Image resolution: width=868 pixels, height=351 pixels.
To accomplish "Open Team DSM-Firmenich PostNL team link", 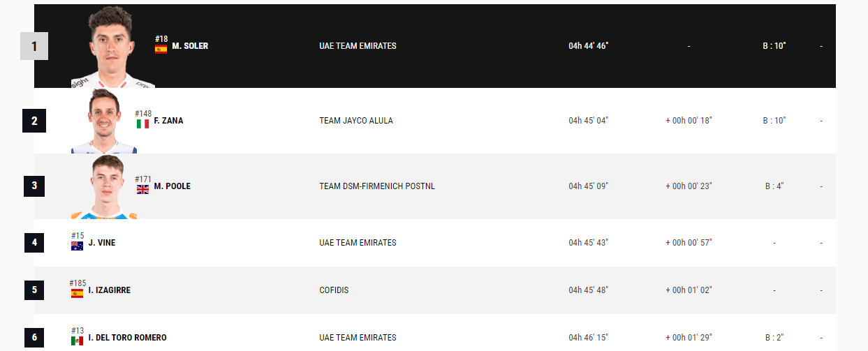I will click(x=377, y=186).
